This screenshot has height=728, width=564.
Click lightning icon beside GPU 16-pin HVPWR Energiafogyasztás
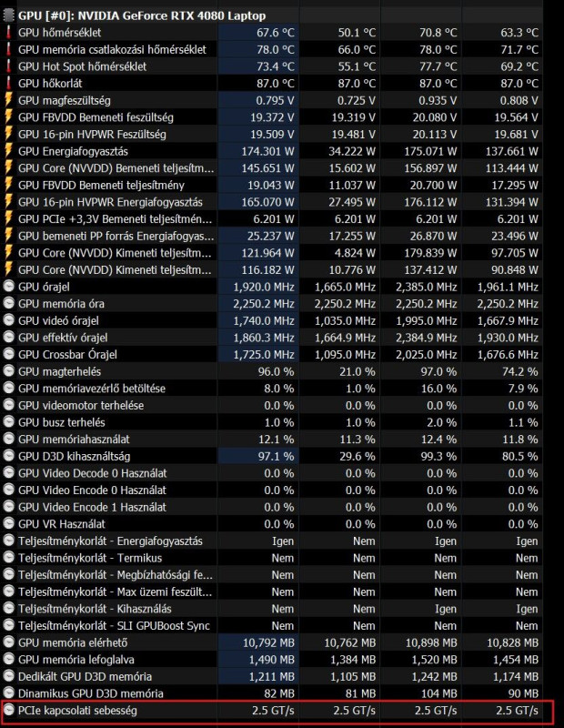pyautogui.click(x=8, y=202)
